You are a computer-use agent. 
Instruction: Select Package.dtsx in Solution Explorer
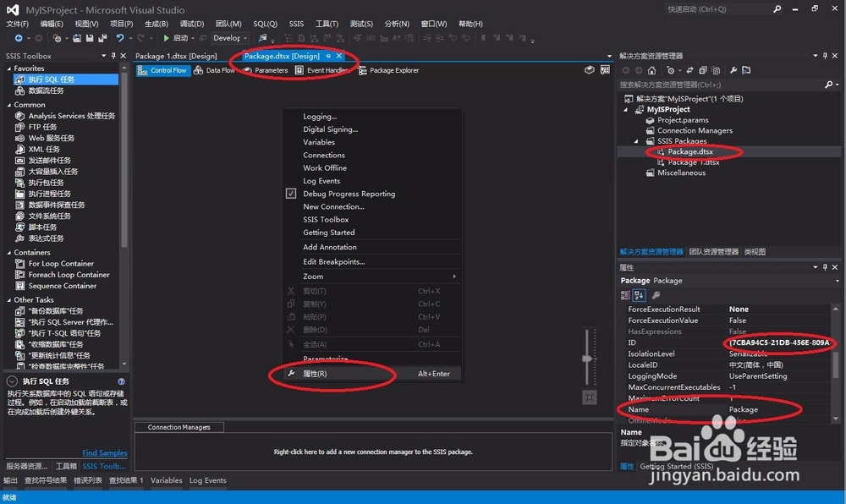coord(690,151)
